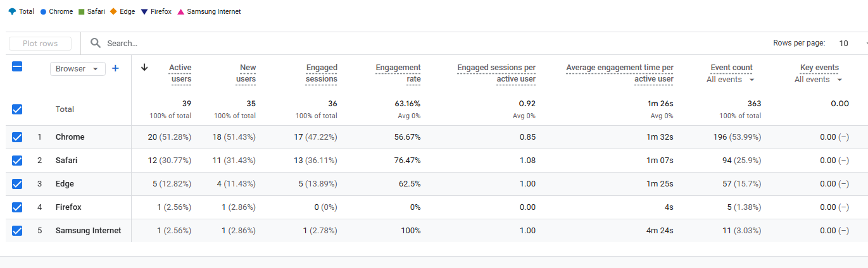Click the magnifier search icon

(x=96, y=43)
